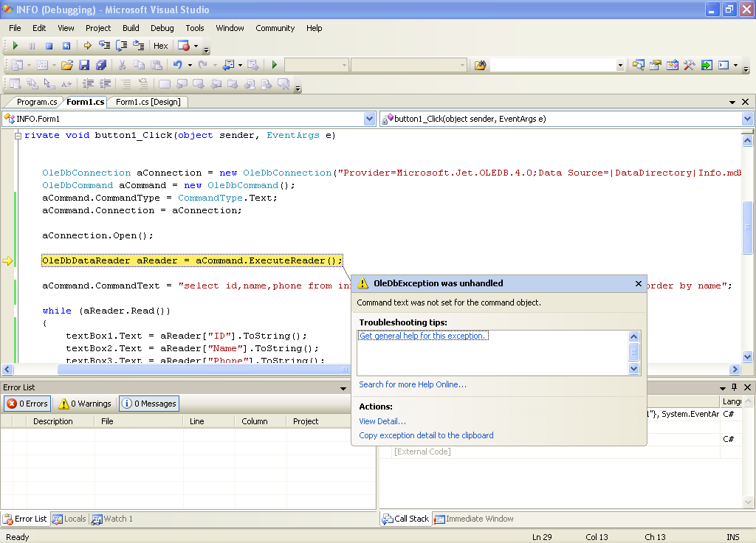Open the Breakpoints window icon
Image resolution: width=756 pixels, height=543 pixels.
184,46
